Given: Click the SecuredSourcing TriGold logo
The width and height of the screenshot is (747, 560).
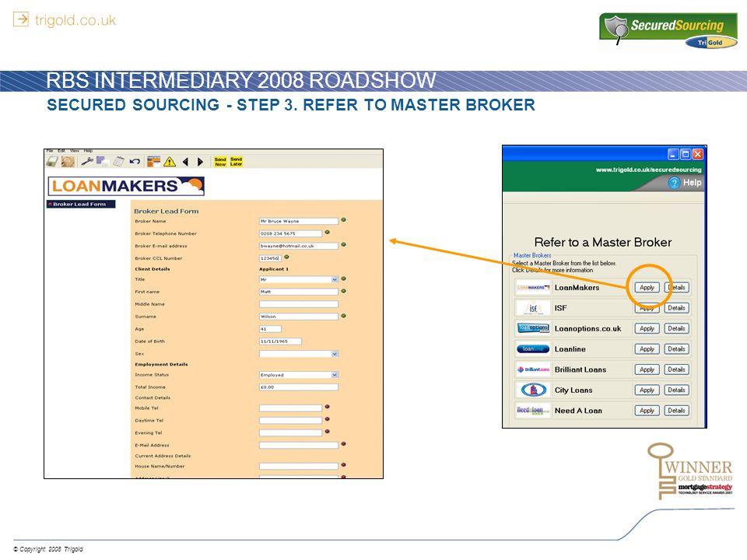Looking at the screenshot, I should 668,30.
